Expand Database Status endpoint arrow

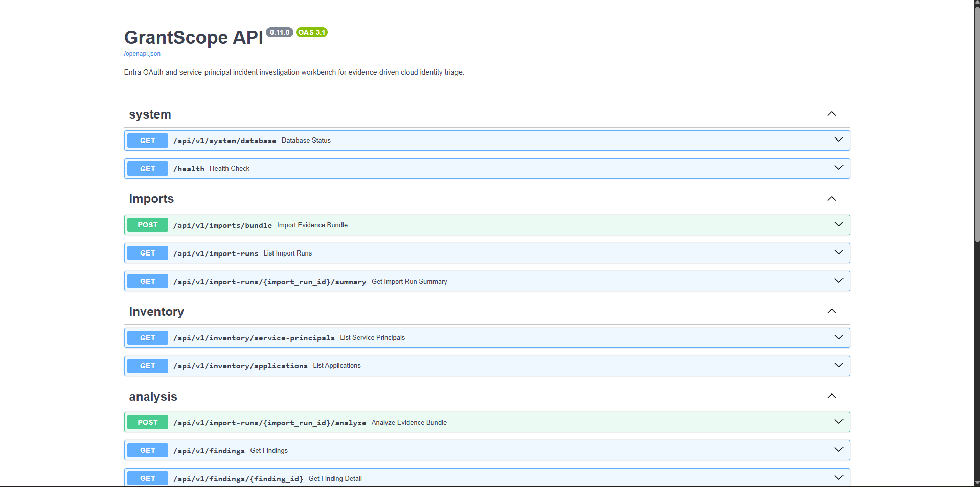point(839,140)
